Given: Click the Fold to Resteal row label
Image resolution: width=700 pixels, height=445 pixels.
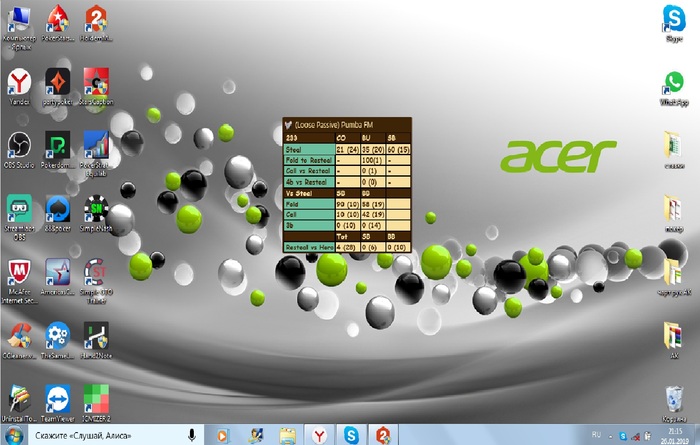Looking at the screenshot, I should pyautogui.click(x=309, y=160).
